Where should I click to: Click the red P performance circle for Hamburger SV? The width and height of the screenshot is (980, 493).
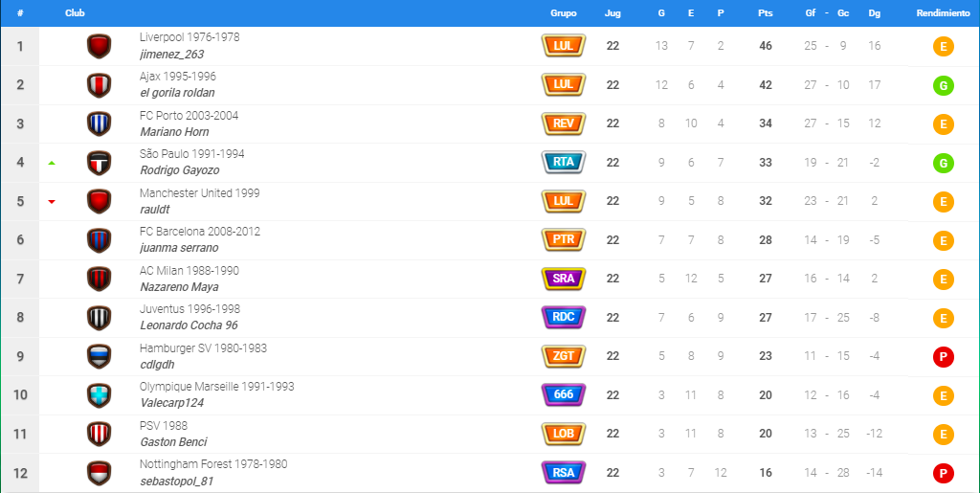click(x=943, y=357)
